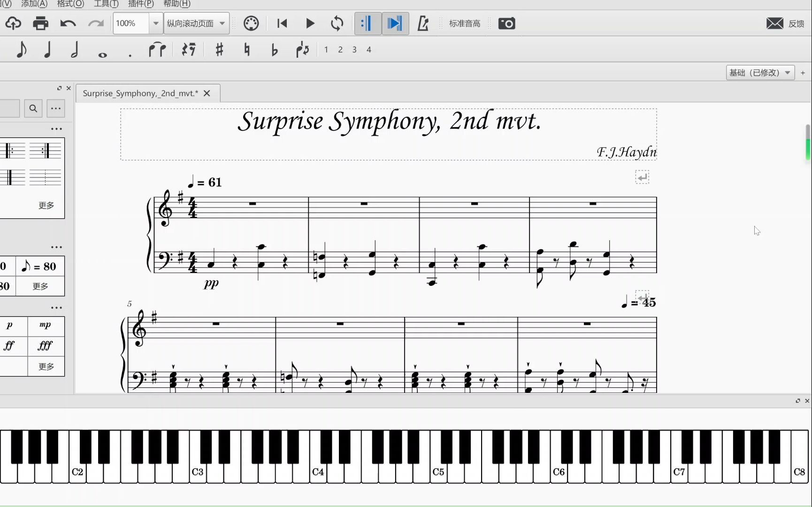
Task: Select the fff dynamic in palette
Action: click(x=46, y=346)
